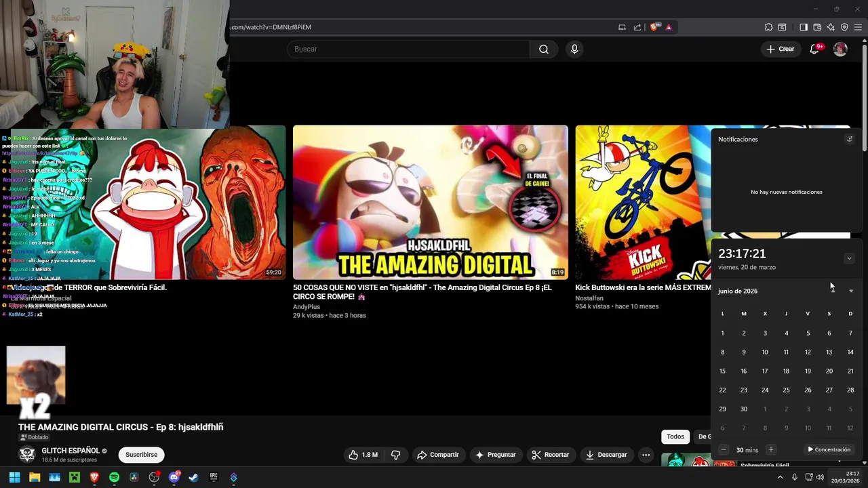Select June 15 in the calendar
The image size is (868, 488).
click(x=722, y=371)
